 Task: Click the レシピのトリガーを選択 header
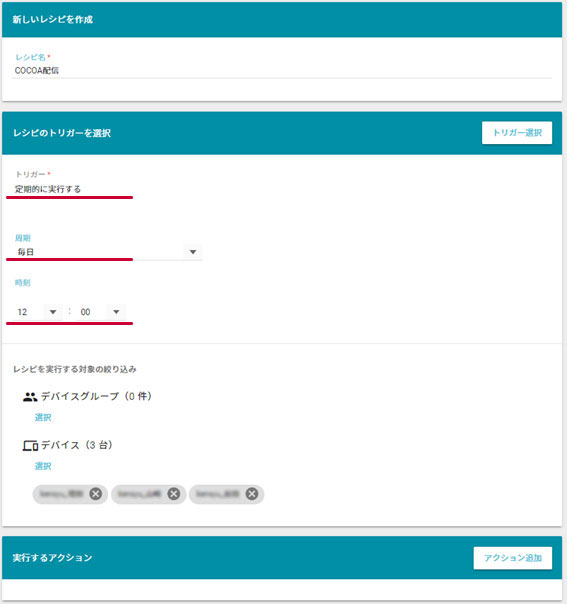click(x=62, y=133)
